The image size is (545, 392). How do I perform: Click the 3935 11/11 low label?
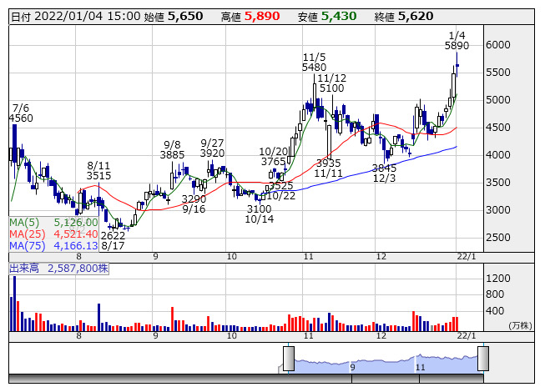pos(329,168)
